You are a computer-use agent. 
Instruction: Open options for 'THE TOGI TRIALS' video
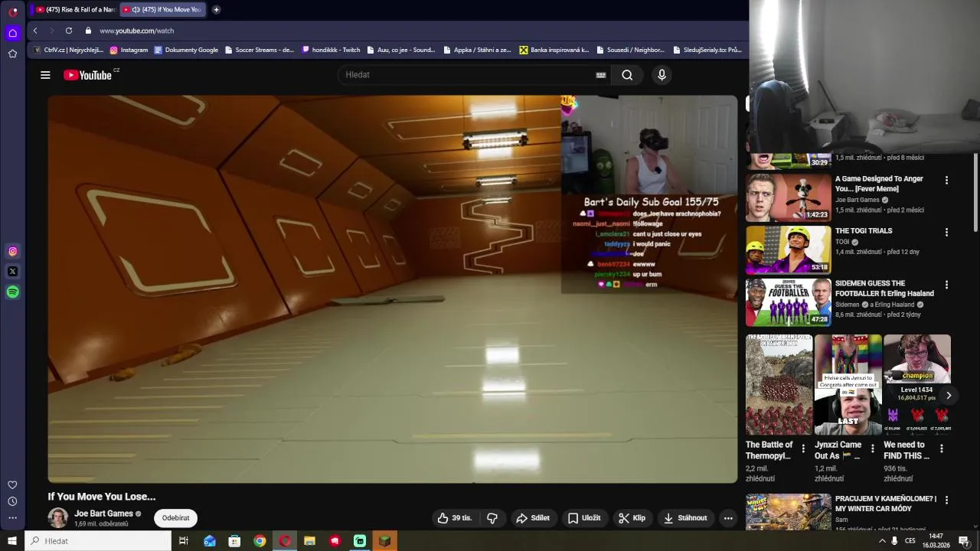click(946, 232)
